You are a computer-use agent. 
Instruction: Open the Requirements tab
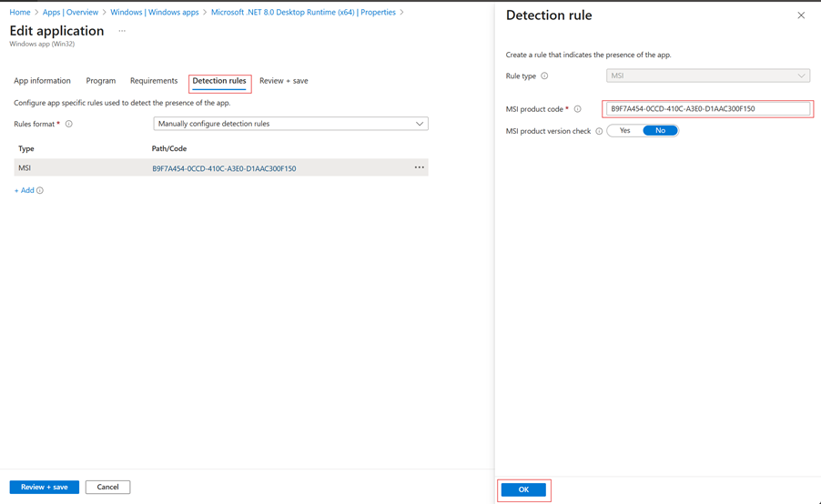point(154,81)
